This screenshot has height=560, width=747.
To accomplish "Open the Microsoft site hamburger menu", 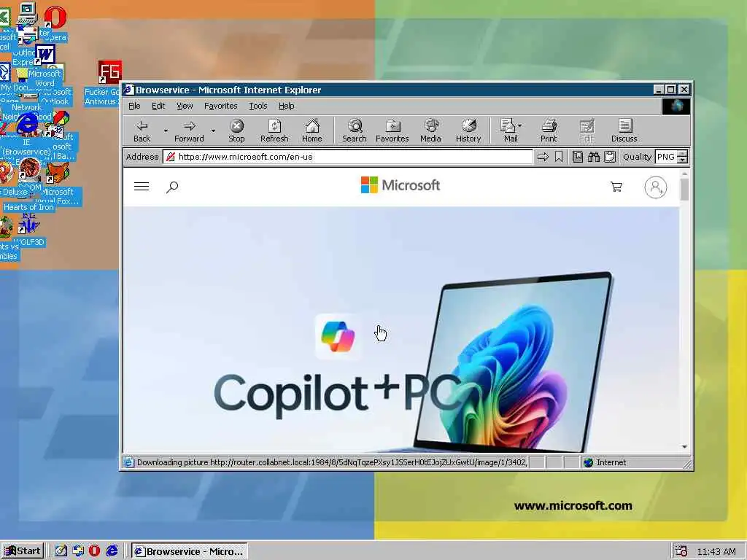I will tap(142, 186).
